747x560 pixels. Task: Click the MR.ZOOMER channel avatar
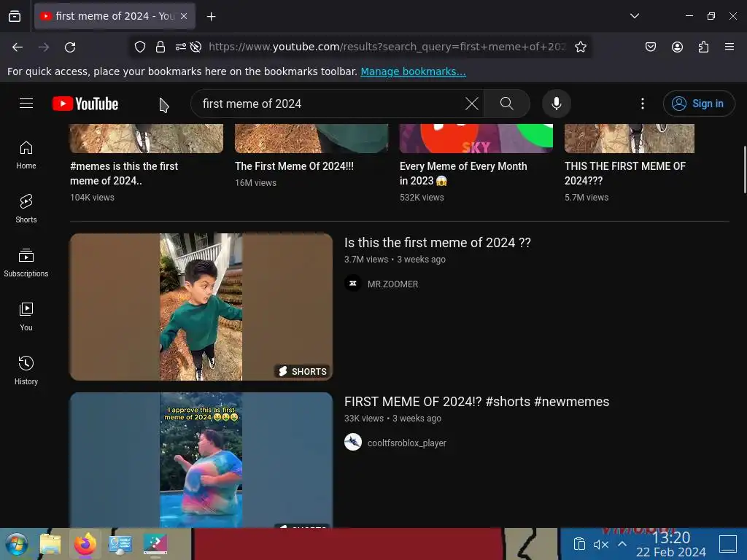coord(353,284)
